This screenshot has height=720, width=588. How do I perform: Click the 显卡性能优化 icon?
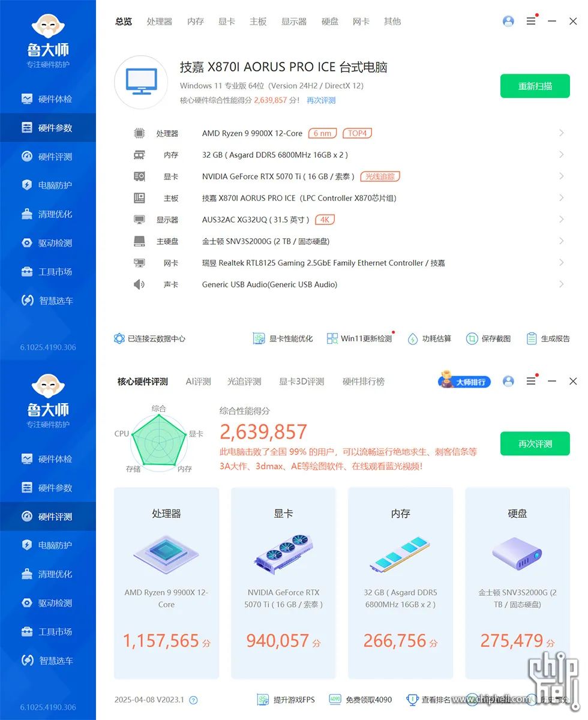point(259,338)
